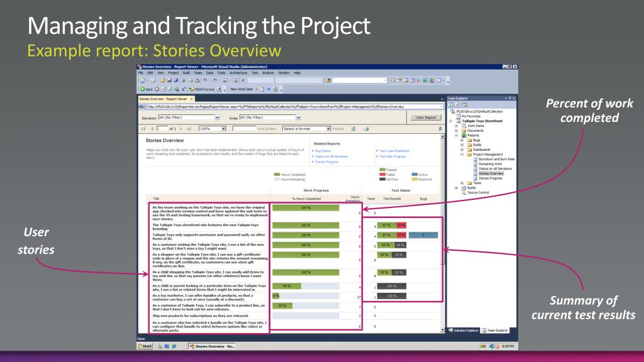This screenshot has width=644, height=362.
Task: Click the green Back navigation button
Action: point(146,89)
